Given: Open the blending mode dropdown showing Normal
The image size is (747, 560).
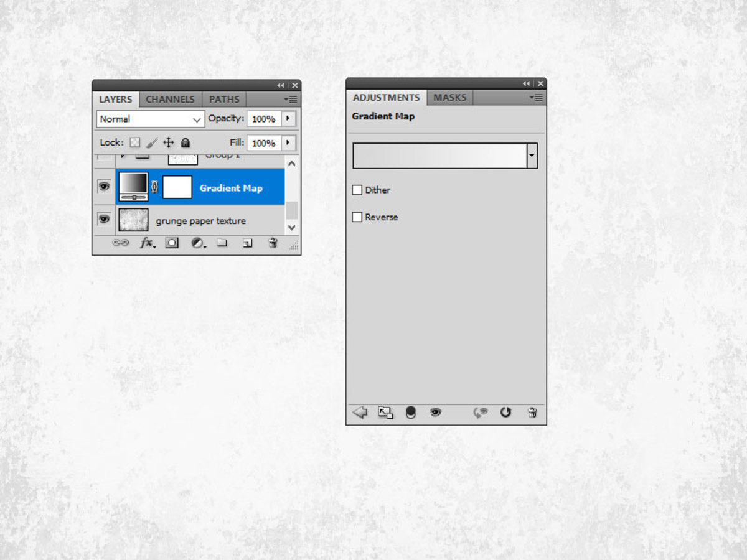Looking at the screenshot, I should coord(149,119).
